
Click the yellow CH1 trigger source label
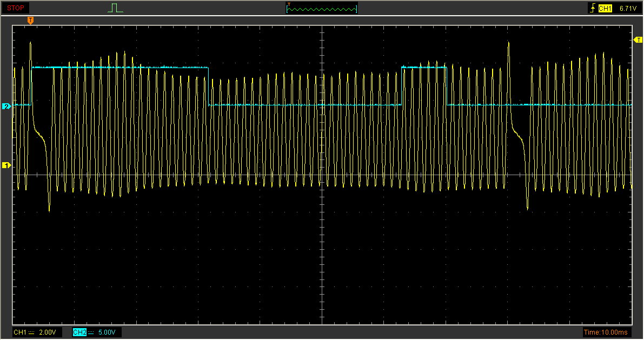(x=605, y=8)
